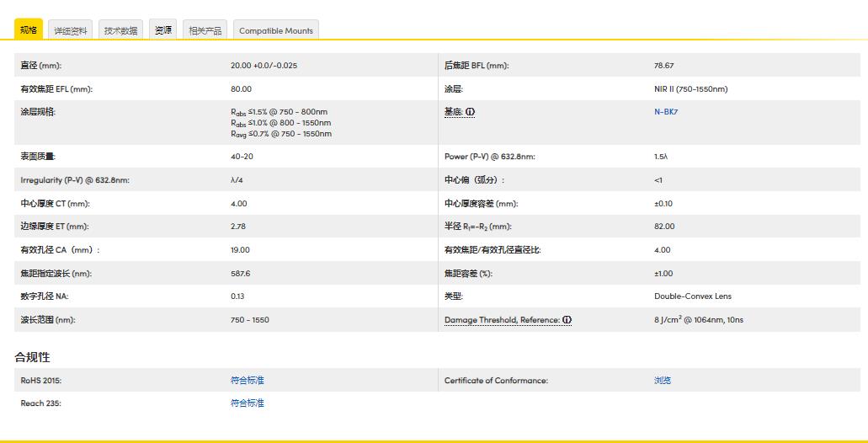This screenshot has height=443, width=868.
Task: Click the info icon beside 基底
Action: pos(470,112)
